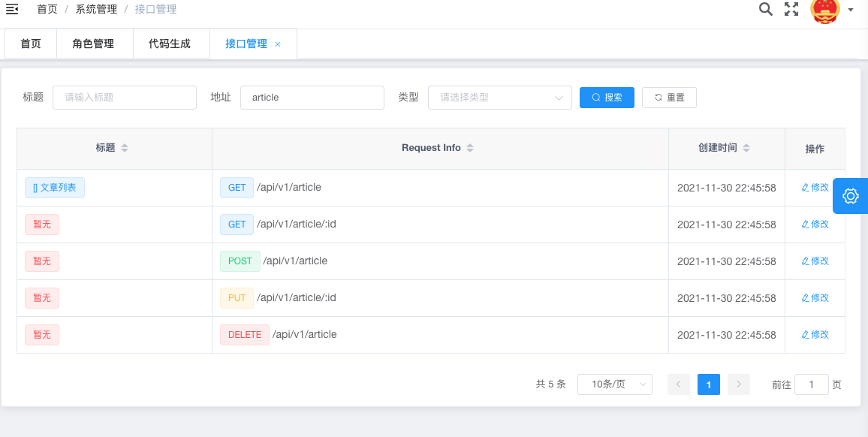Open global search with the magnifier icon

tap(765, 9)
